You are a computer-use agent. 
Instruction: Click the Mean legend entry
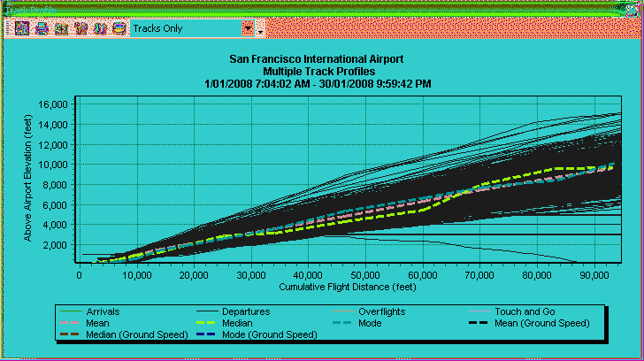coord(85,323)
